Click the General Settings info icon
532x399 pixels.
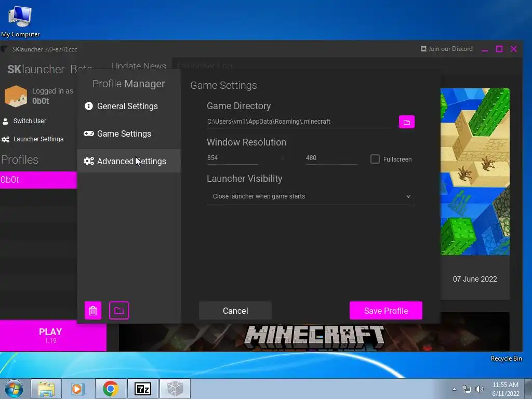tap(89, 106)
